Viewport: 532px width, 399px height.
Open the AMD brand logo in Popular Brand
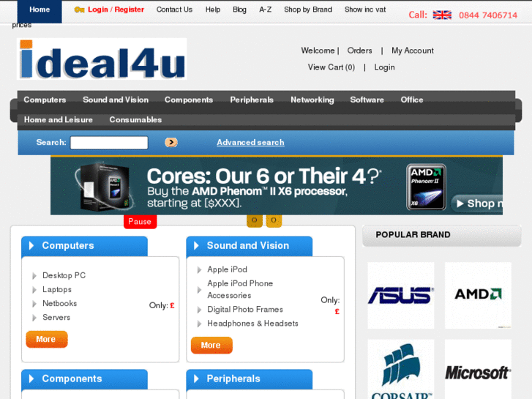click(478, 295)
